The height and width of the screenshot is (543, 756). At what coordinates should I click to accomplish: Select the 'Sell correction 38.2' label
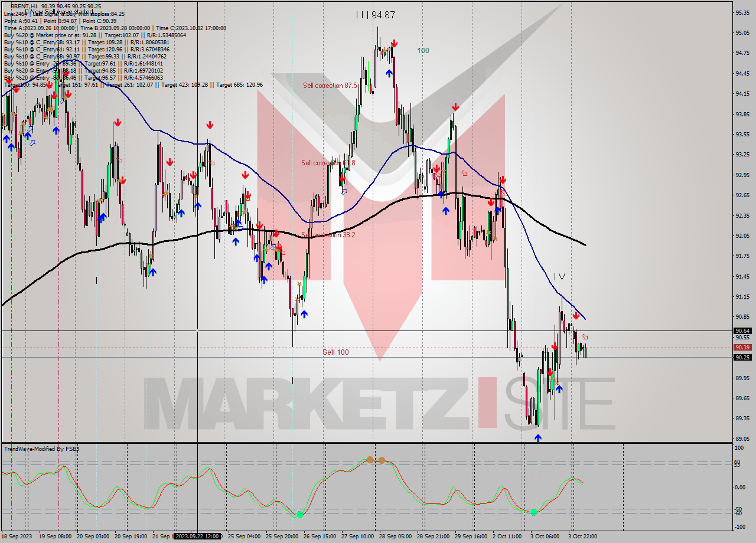click(x=328, y=235)
